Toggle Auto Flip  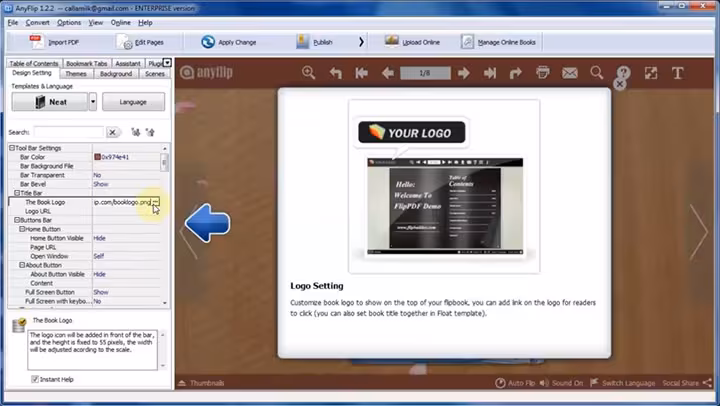515,383
